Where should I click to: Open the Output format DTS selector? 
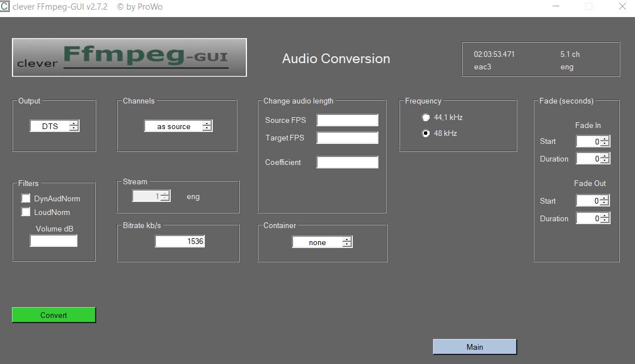click(x=55, y=126)
